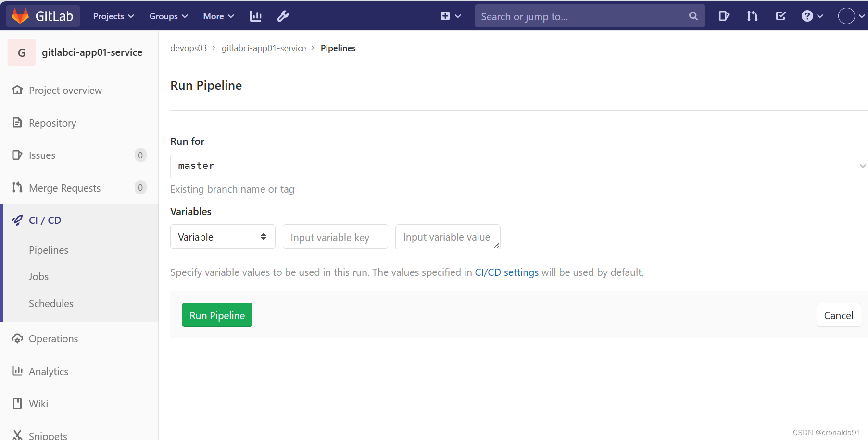The width and height of the screenshot is (868, 440).
Task: Open the user avatar menu
Action: click(x=852, y=16)
